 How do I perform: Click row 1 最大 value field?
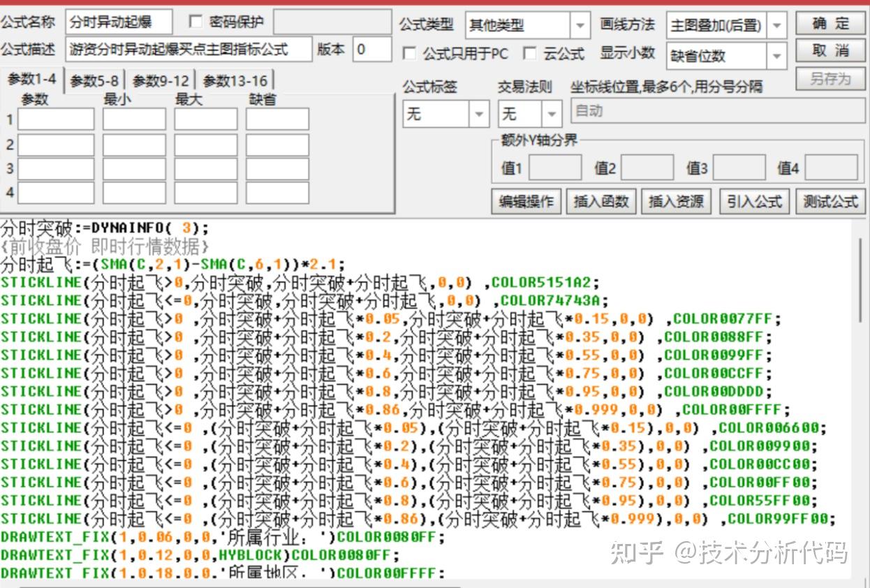(206, 119)
